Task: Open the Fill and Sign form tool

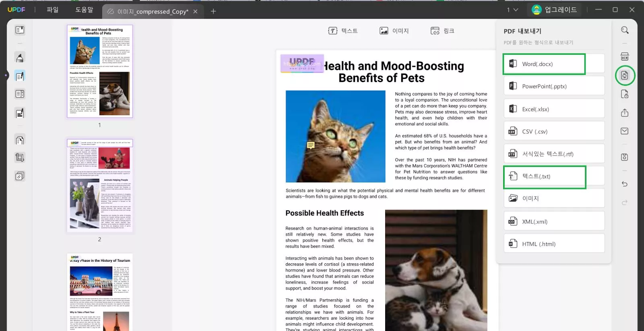Action: (19, 113)
